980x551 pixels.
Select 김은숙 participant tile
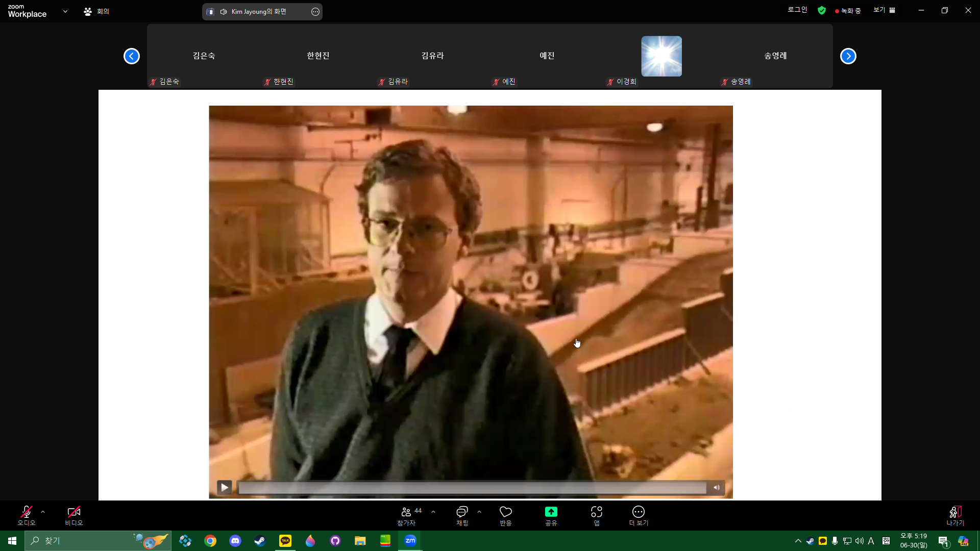click(204, 56)
